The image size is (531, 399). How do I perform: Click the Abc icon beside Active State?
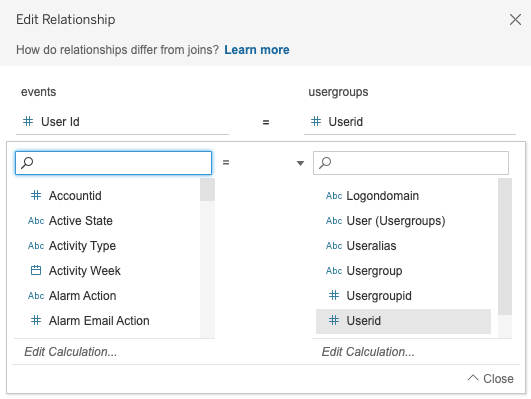click(x=36, y=221)
